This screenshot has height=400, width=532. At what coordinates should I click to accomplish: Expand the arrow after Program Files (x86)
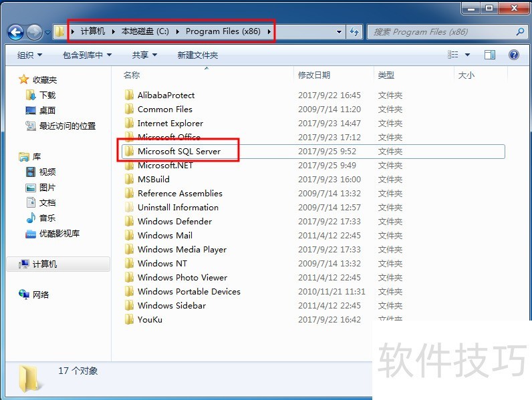pos(269,31)
